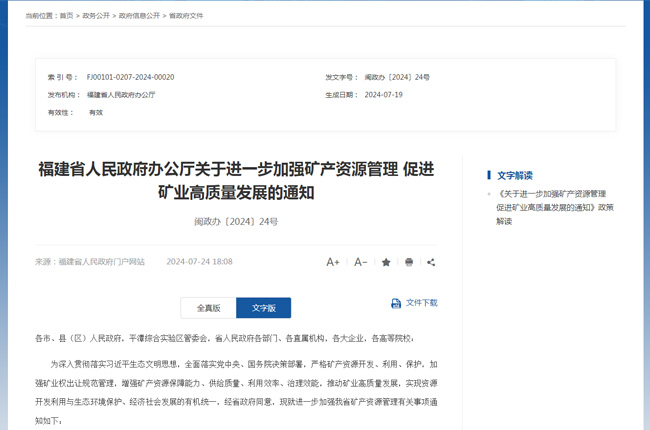Open 政务公开 breadcrumb link
This screenshot has height=430, width=650.
[x=97, y=16]
